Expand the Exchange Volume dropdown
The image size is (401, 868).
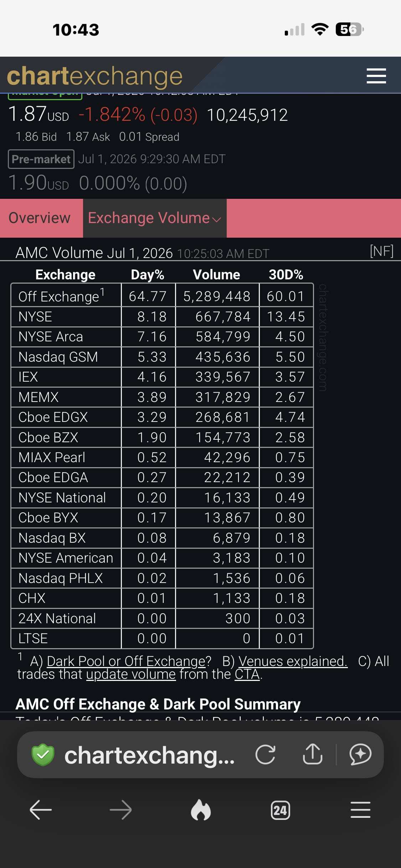[x=155, y=218]
